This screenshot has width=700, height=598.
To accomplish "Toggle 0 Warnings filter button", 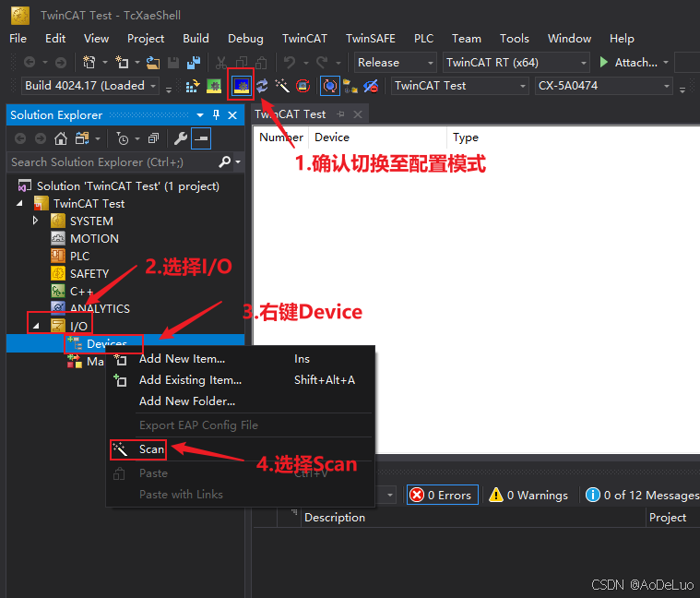I will pos(528,495).
